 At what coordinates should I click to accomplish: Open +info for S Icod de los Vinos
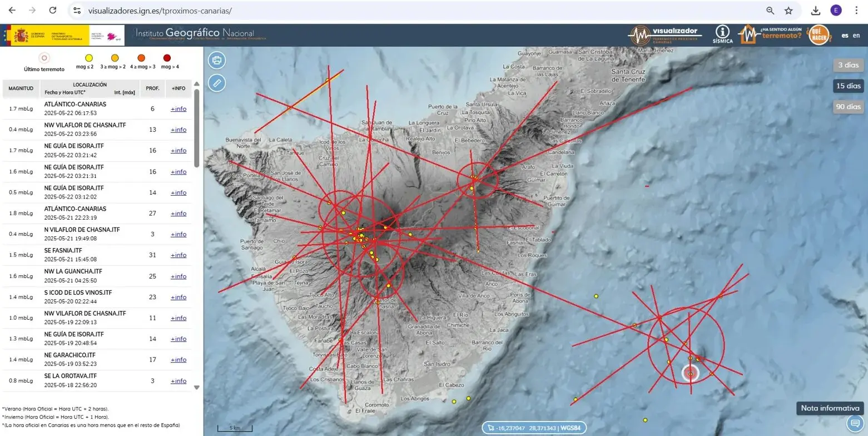(x=178, y=297)
